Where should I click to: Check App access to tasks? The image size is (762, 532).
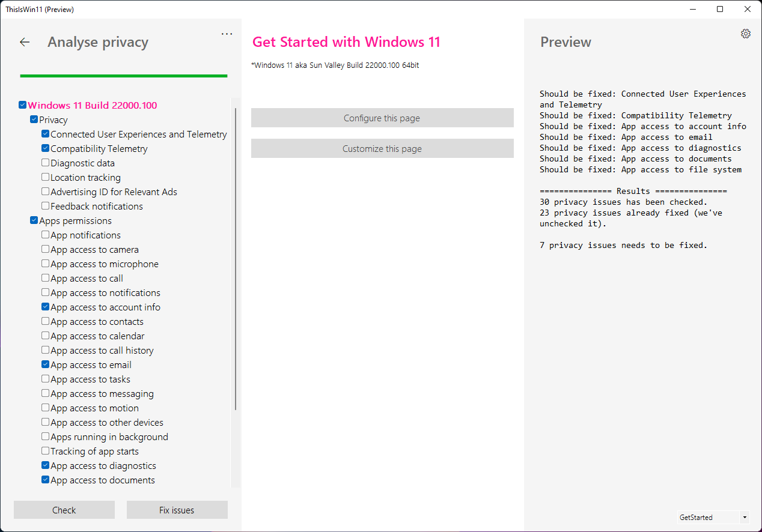(x=46, y=379)
